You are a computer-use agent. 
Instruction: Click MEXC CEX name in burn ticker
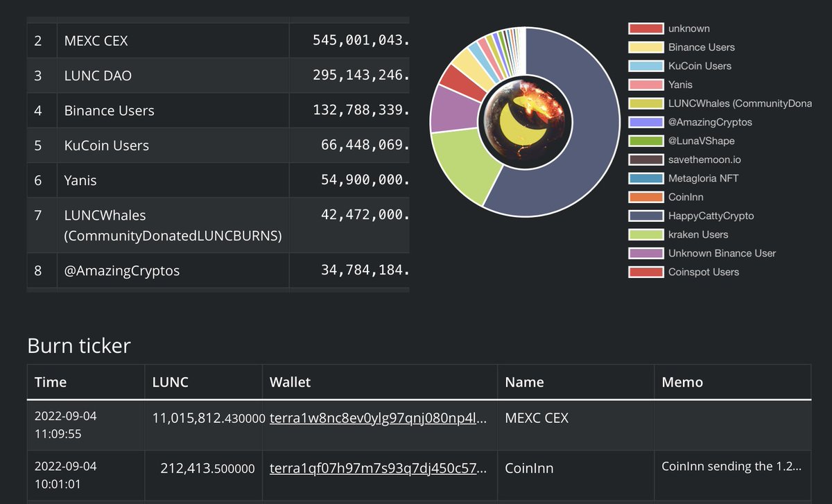tap(537, 419)
